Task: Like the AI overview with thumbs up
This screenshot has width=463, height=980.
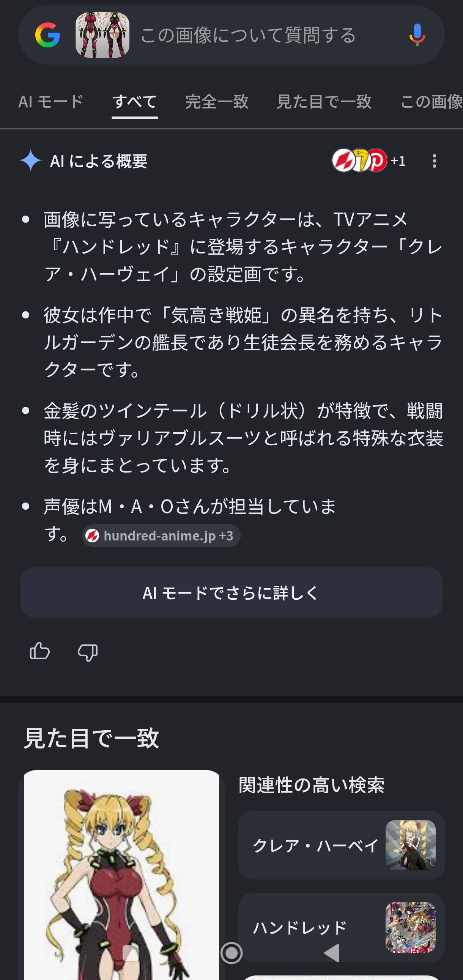Action: 40,651
